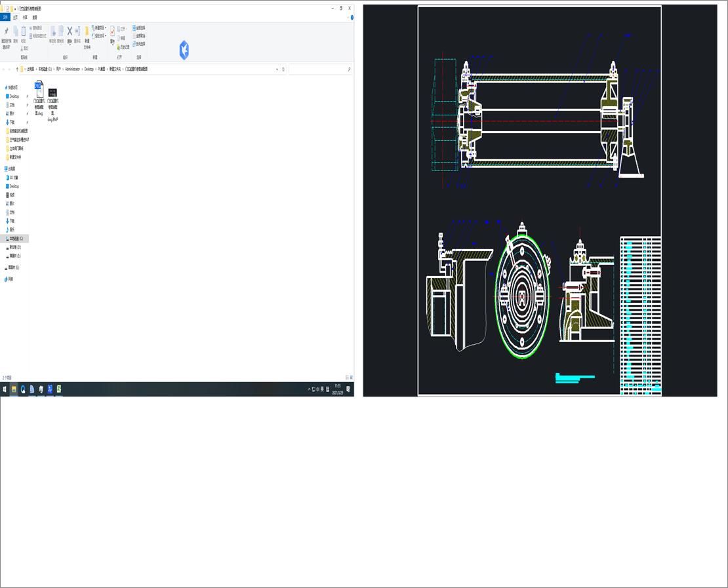Create a new folder via 新建文件夹 icon
Viewport: 728px width, 588px height.
tap(87, 31)
